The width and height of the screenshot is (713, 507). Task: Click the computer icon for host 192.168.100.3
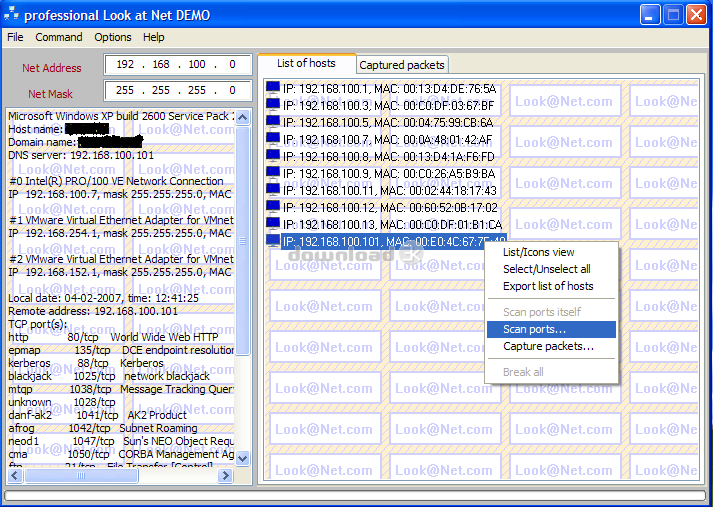coord(273,105)
